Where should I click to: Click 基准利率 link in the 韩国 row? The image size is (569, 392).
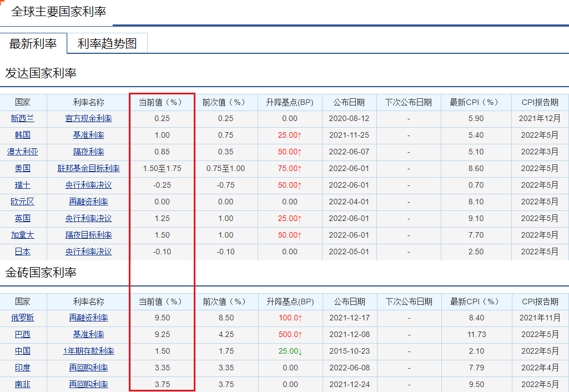89,135
